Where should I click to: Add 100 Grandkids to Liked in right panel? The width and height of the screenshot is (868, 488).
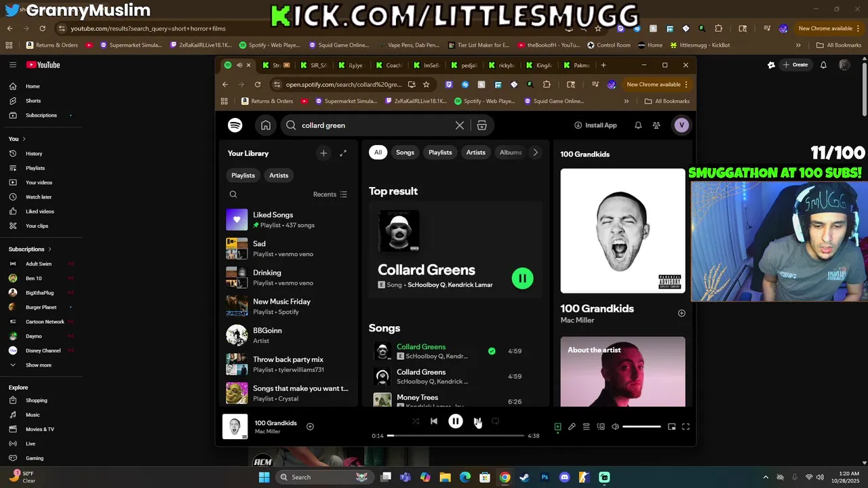tap(682, 313)
